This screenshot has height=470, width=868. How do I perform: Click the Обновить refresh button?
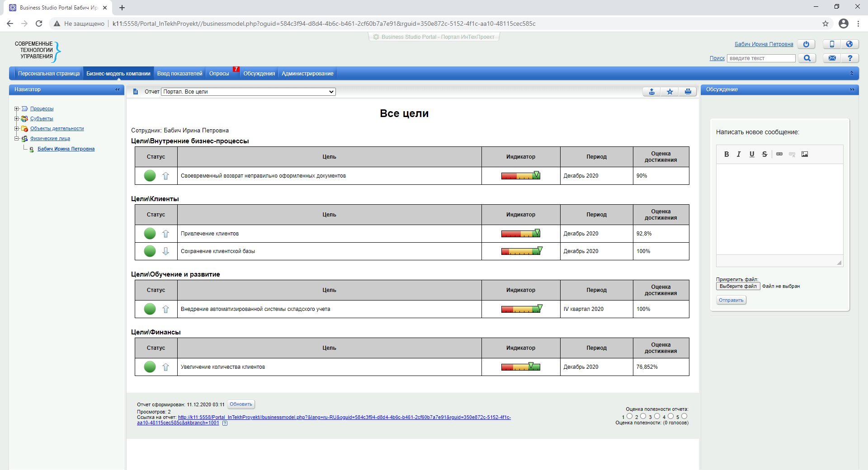click(241, 404)
